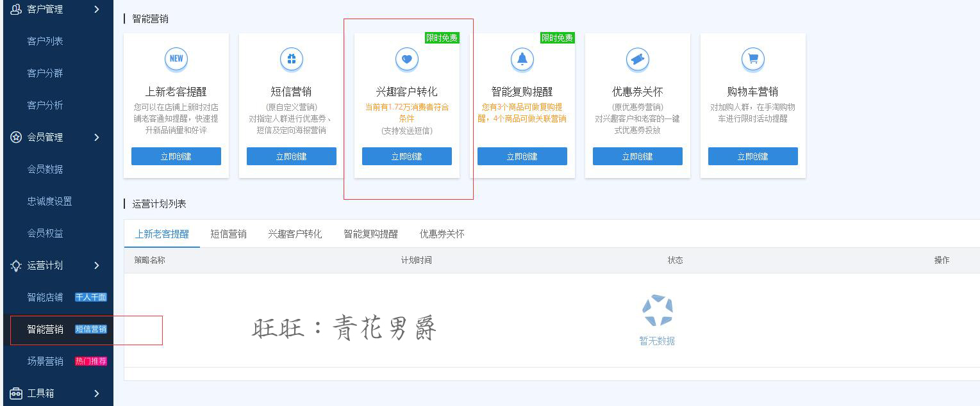980x406 pixels.
Task: Click the heart icon for 兴趣客户转化
Action: pyautogui.click(x=406, y=60)
